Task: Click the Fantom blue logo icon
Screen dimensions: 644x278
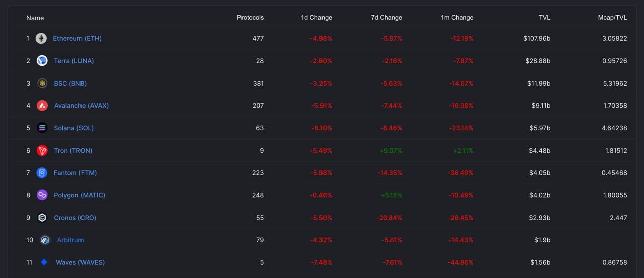Action: (x=42, y=173)
